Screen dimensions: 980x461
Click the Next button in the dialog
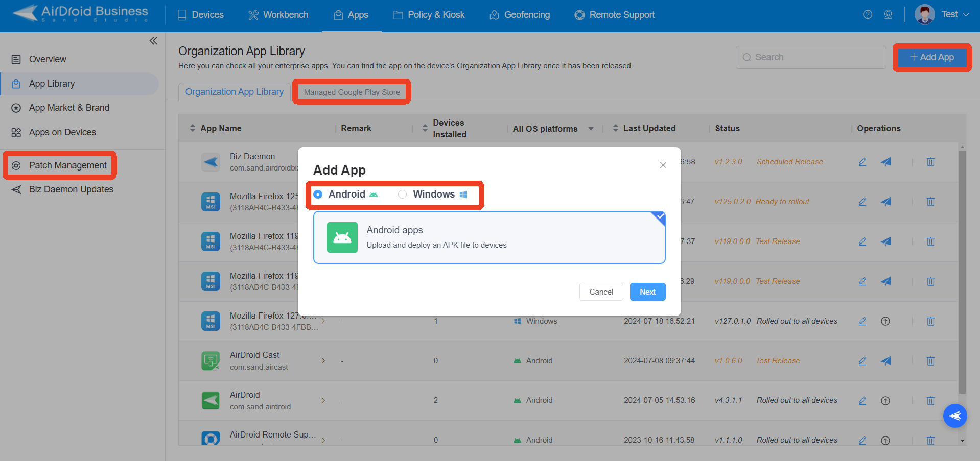pyautogui.click(x=647, y=292)
